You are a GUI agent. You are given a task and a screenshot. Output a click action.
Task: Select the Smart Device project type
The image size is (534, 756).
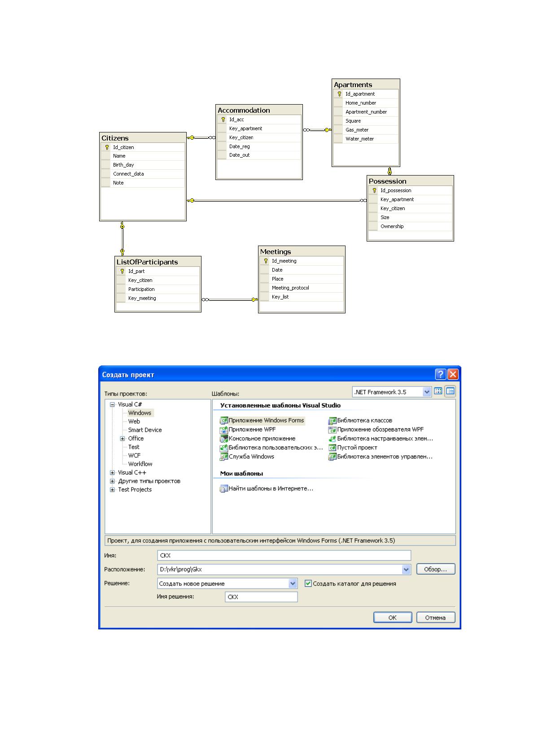145,430
